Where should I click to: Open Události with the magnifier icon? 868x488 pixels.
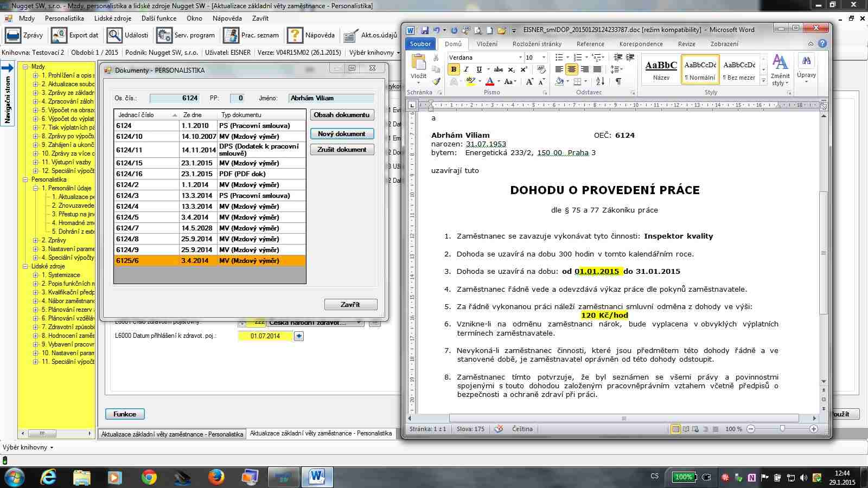coord(114,35)
